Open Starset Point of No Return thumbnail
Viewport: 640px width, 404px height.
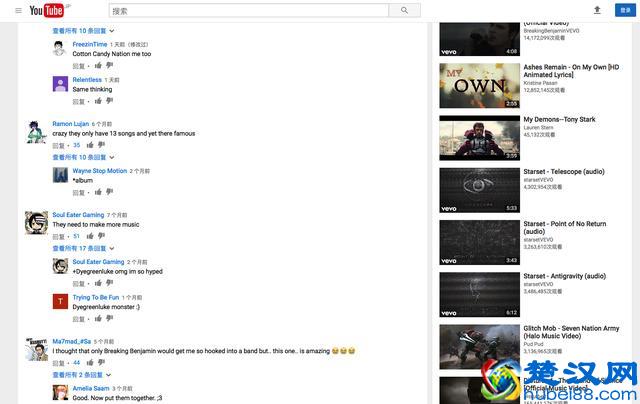click(x=480, y=242)
